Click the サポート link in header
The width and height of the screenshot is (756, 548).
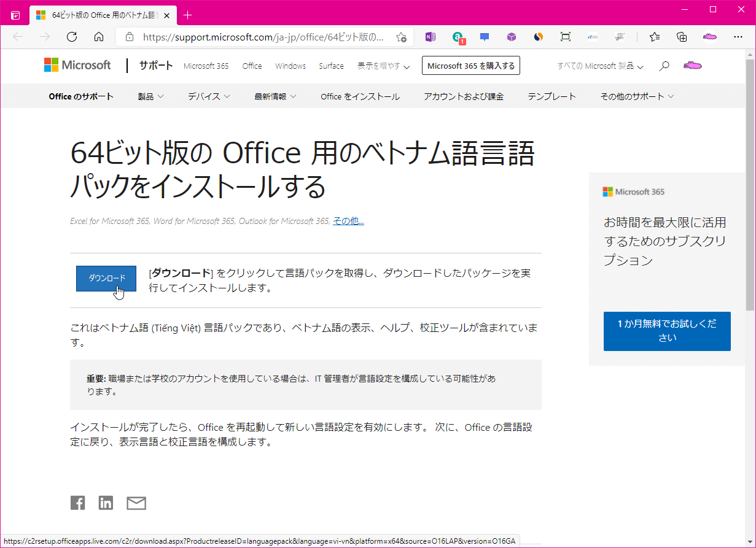(156, 66)
